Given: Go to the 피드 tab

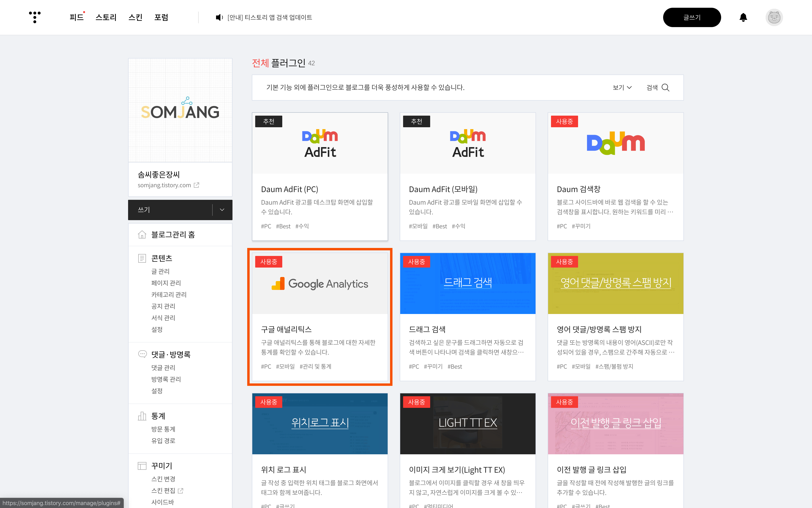Looking at the screenshot, I should 77,17.
